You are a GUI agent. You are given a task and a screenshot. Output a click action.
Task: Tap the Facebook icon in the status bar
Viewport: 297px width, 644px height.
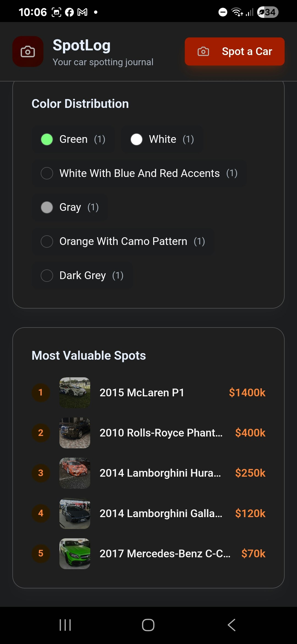pos(69,12)
